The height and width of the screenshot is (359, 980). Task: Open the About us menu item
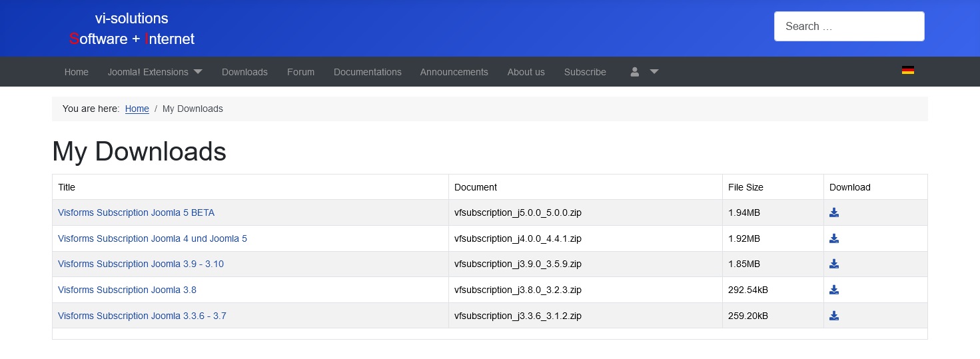tap(526, 72)
